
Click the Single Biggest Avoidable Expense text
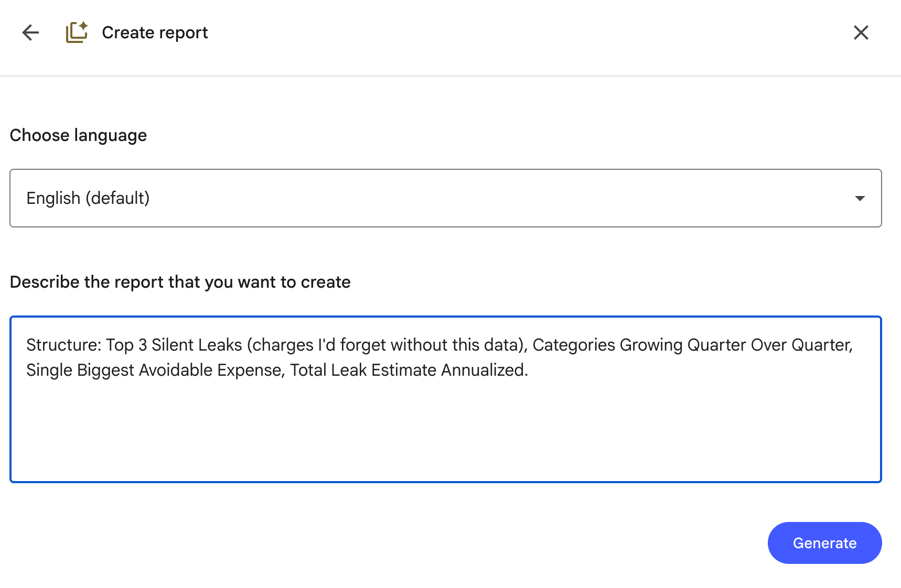click(154, 370)
